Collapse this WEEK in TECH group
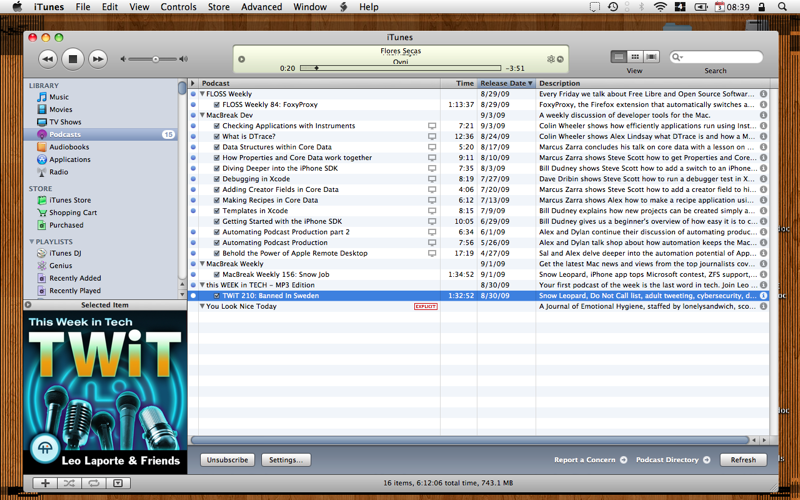 coord(203,285)
